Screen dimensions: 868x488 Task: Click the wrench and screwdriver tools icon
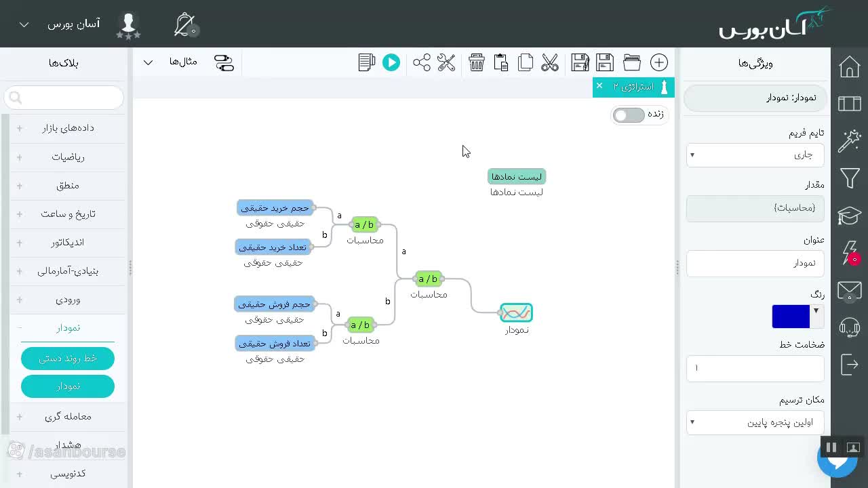pos(446,62)
